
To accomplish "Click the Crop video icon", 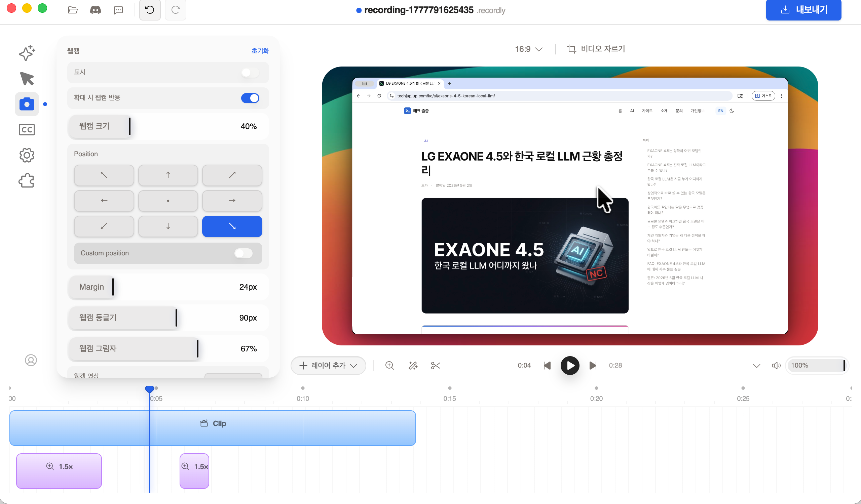I will pyautogui.click(x=571, y=49).
